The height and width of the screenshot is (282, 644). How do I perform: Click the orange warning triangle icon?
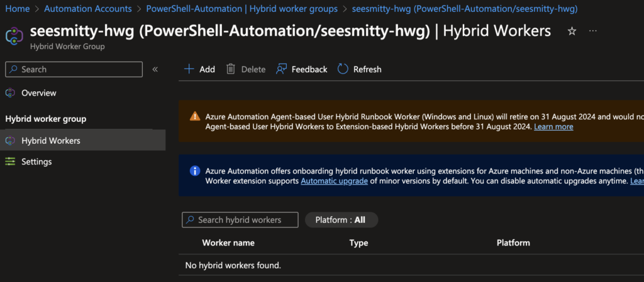pyautogui.click(x=195, y=116)
